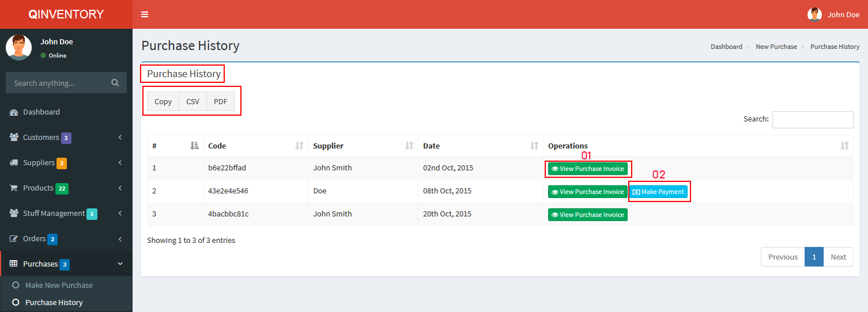This screenshot has width=868, height=312.
Task: Sort by the Date column sort arrows
Action: click(534, 146)
